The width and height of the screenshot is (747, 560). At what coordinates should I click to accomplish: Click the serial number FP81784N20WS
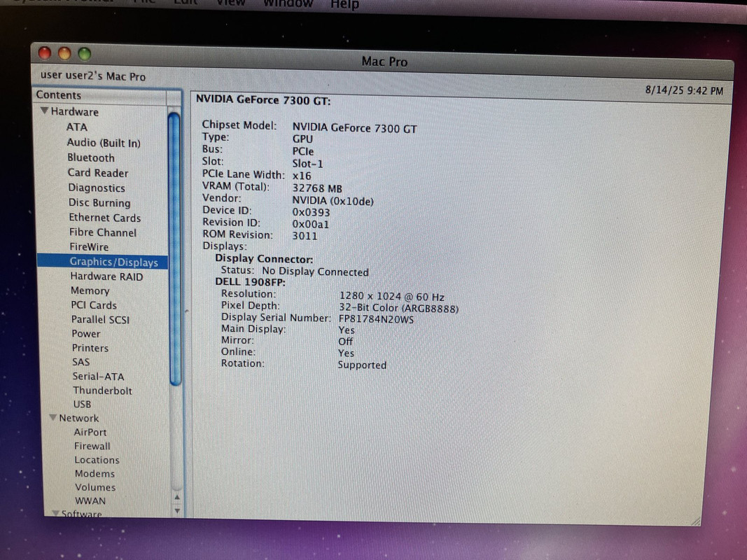376,319
